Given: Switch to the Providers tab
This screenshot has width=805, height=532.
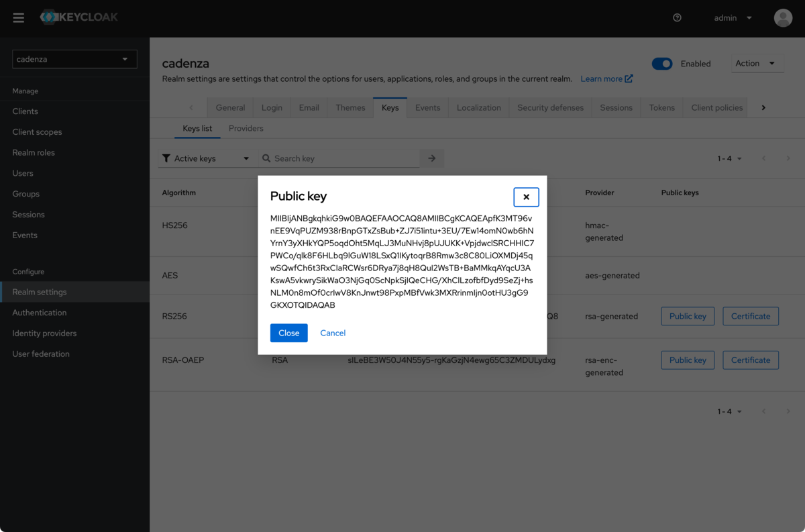Looking at the screenshot, I should [246, 128].
